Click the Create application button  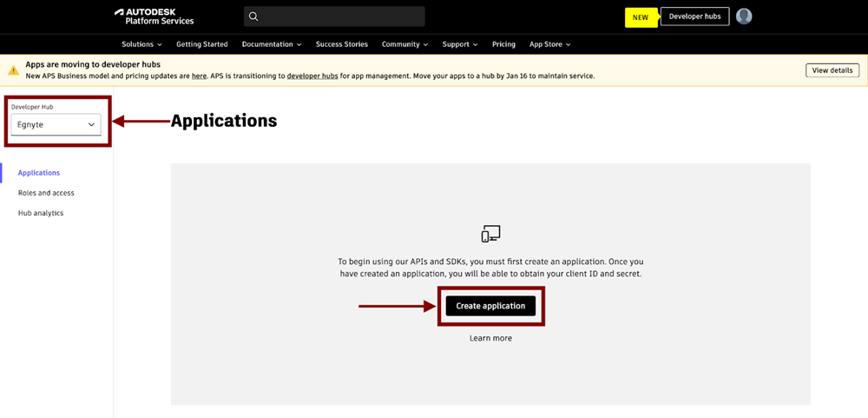(490, 306)
